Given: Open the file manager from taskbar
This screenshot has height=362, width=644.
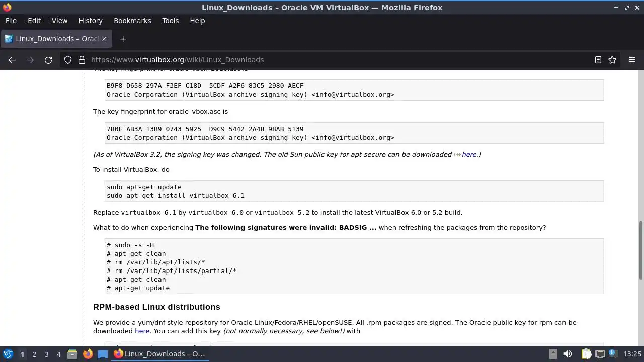Looking at the screenshot, I should [72, 354].
